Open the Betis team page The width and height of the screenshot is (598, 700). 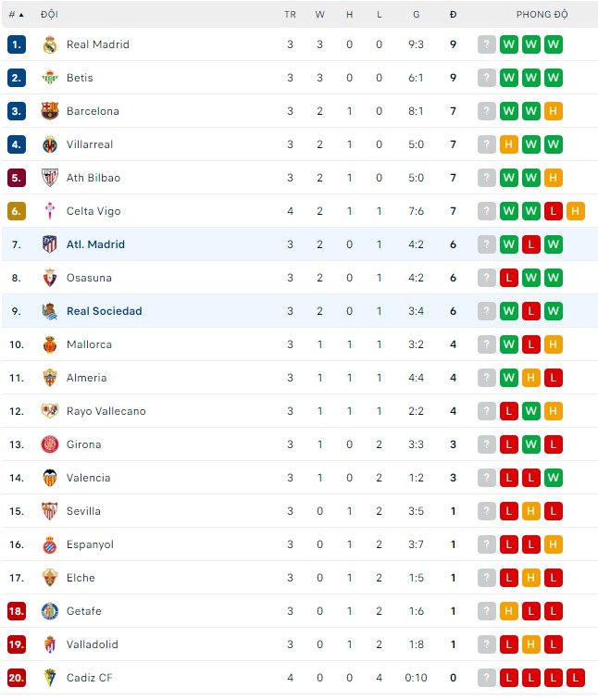(x=80, y=78)
